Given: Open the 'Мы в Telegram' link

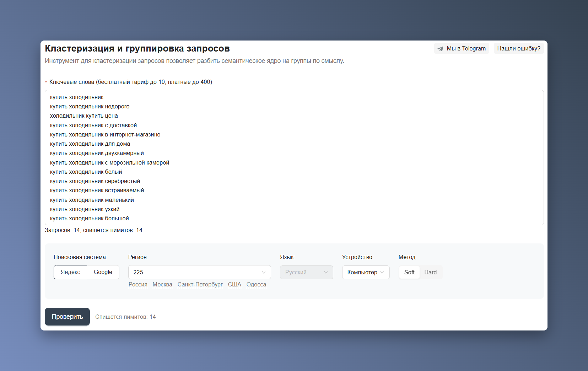Looking at the screenshot, I should pyautogui.click(x=462, y=49).
